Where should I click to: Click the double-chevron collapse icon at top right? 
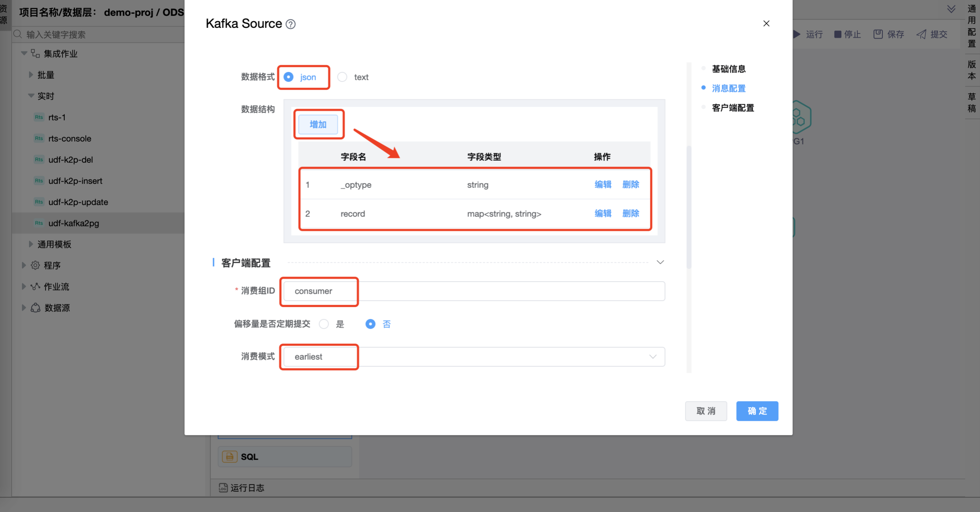pos(951,9)
